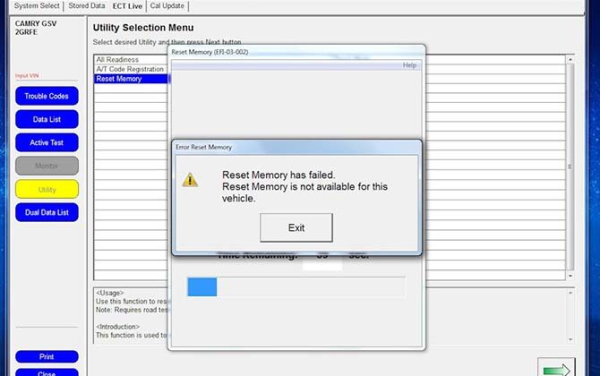Switch to System Select tab
The height and width of the screenshot is (376, 600).
(37, 6)
